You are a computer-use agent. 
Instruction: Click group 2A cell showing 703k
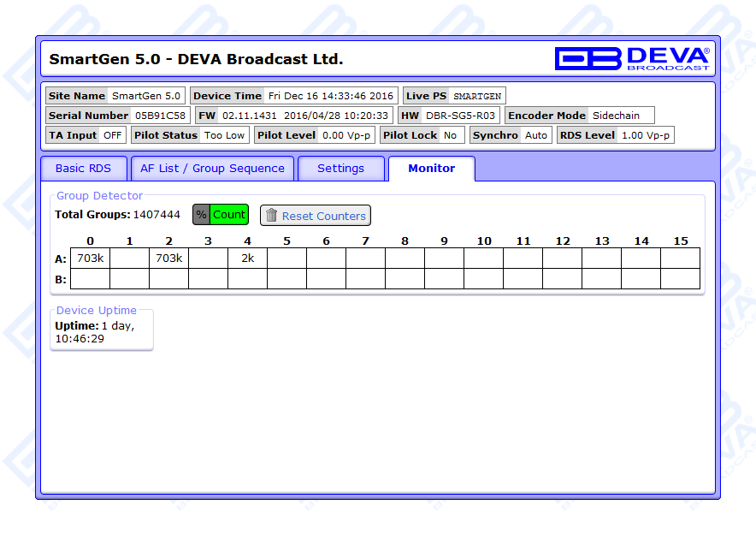[x=168, y=258]
